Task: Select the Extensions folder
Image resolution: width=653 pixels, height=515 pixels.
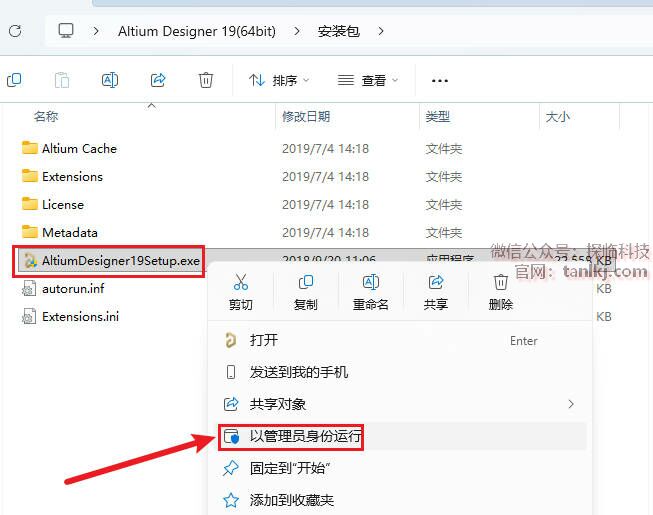Action: [x=72, y=177]
